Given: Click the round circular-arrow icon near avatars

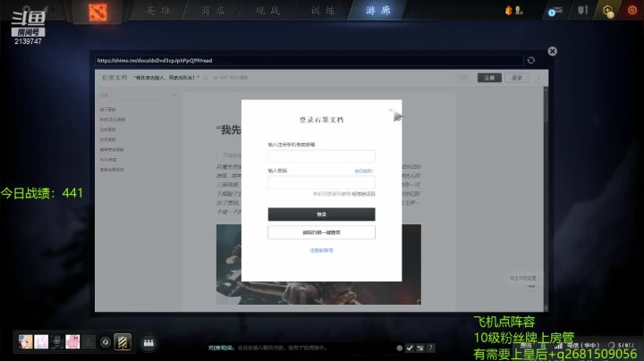Looking at the screenshot, I should pos(106,342).
